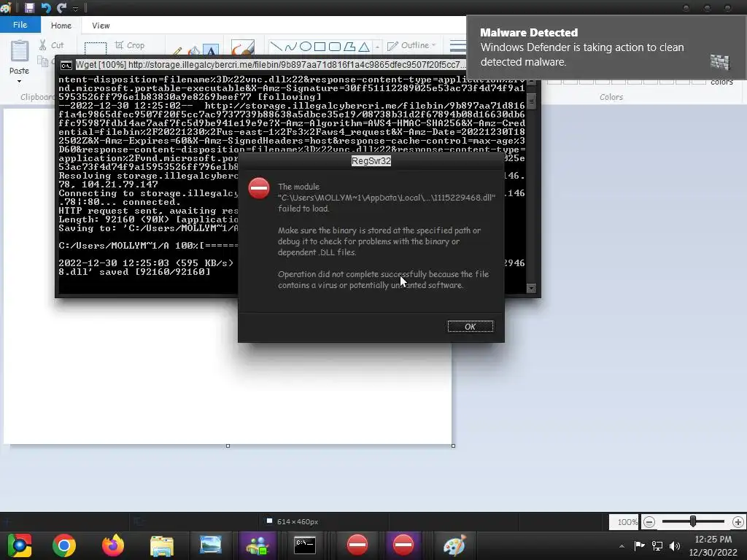Open Action Center flag tray icon
Image resolution: width=747 pixels, height=560 pixels.
639,545
